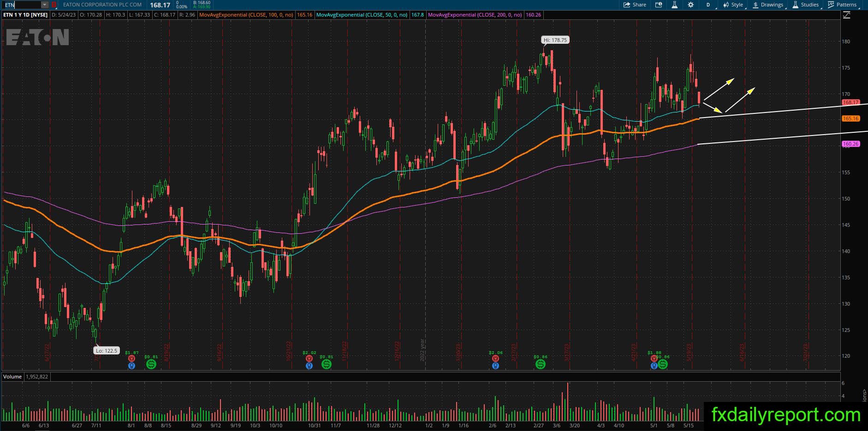Open the Patterns menu
The height and width of the screenshot is (431, 868).
[843, 5]
